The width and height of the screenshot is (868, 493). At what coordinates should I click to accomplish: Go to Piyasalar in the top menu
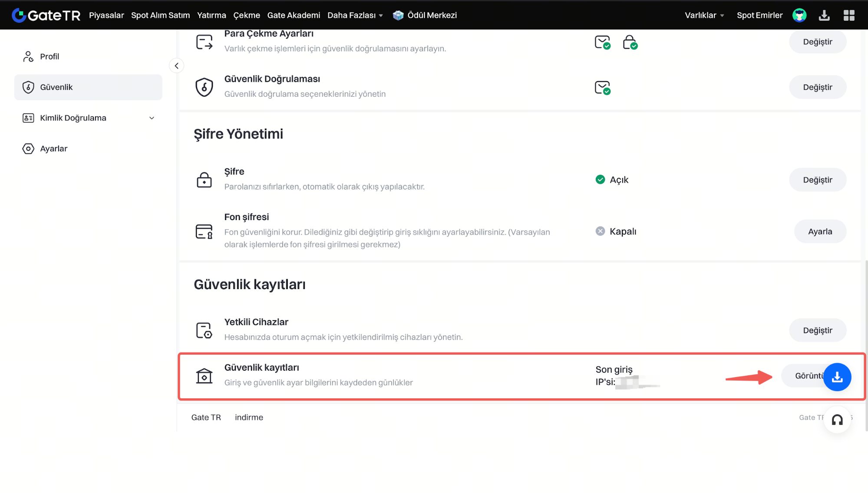[x=106, y=15]
